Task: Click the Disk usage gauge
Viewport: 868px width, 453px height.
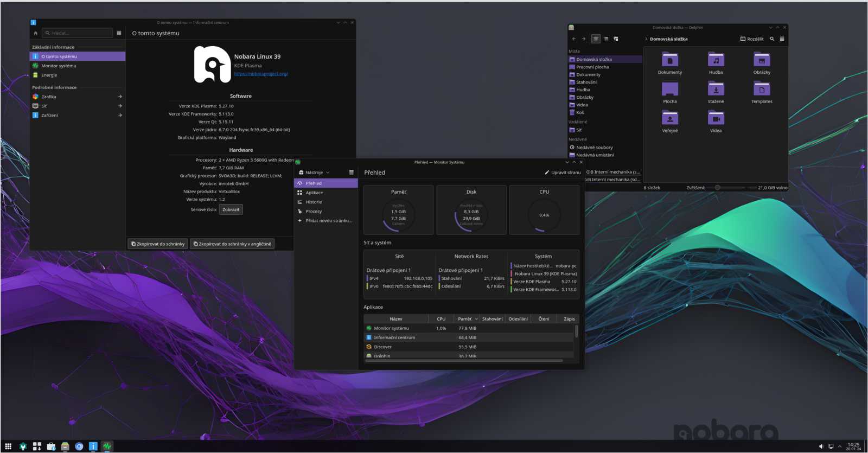Action: (471, 215)
